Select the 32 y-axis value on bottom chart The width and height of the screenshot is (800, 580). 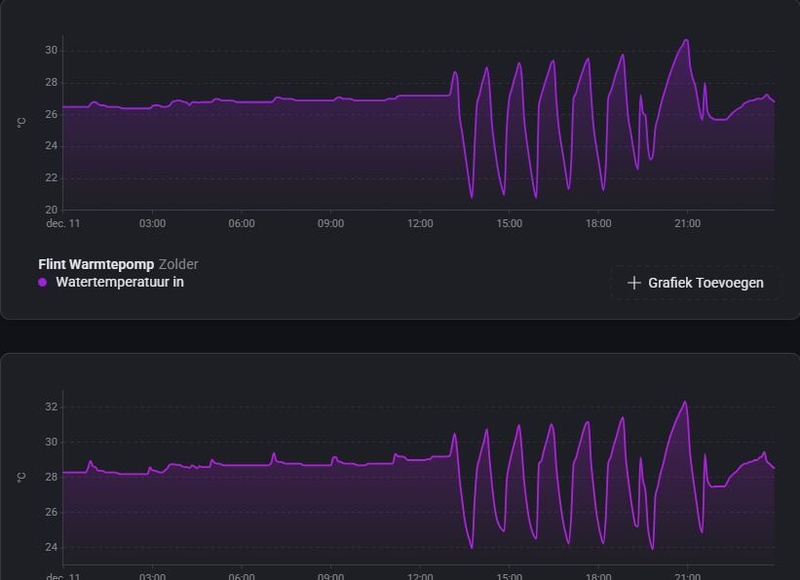[51, 407]
